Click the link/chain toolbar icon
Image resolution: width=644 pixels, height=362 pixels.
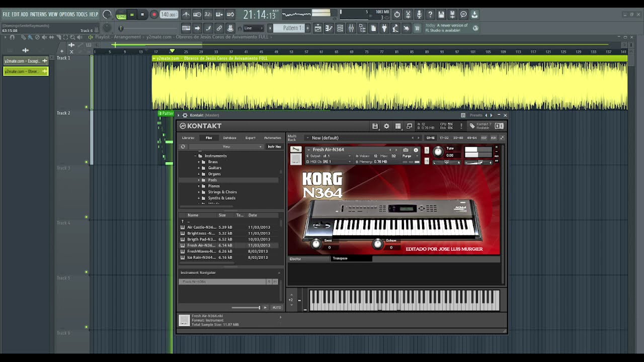point(219,28)
